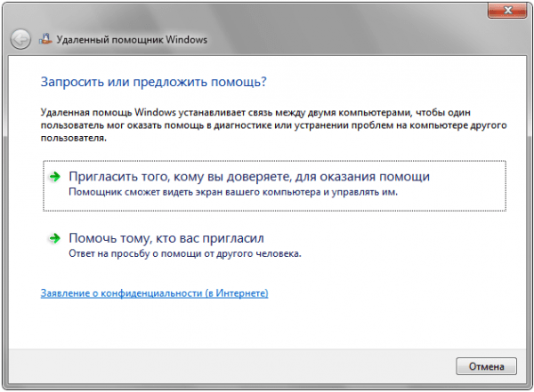Click description paragraph 'Удаленная помощь Windows устанавливает'
Viewport: 534px width, 392px height.
tap(273, 124)
